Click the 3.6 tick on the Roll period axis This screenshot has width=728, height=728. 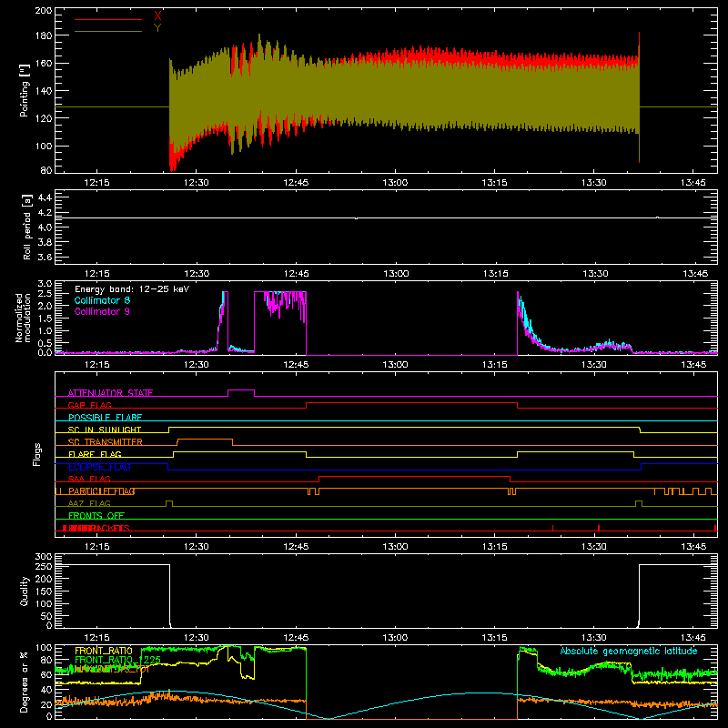(x=45, y=258)
